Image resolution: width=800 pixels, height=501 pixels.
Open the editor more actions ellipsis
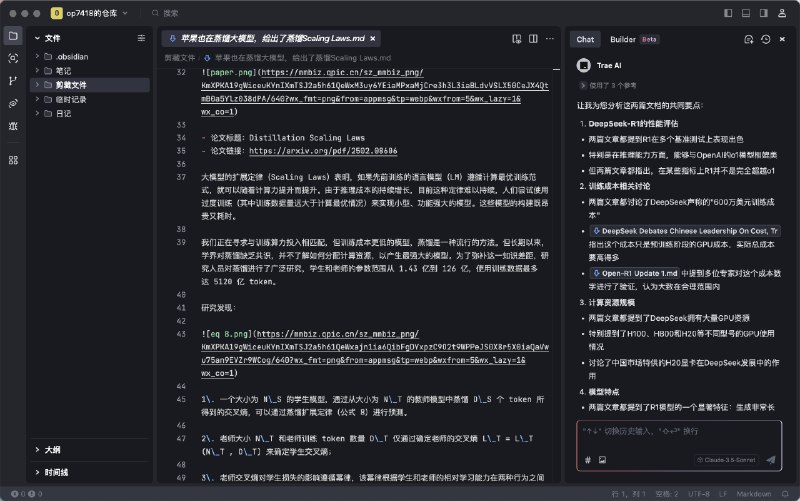point(549,39)
